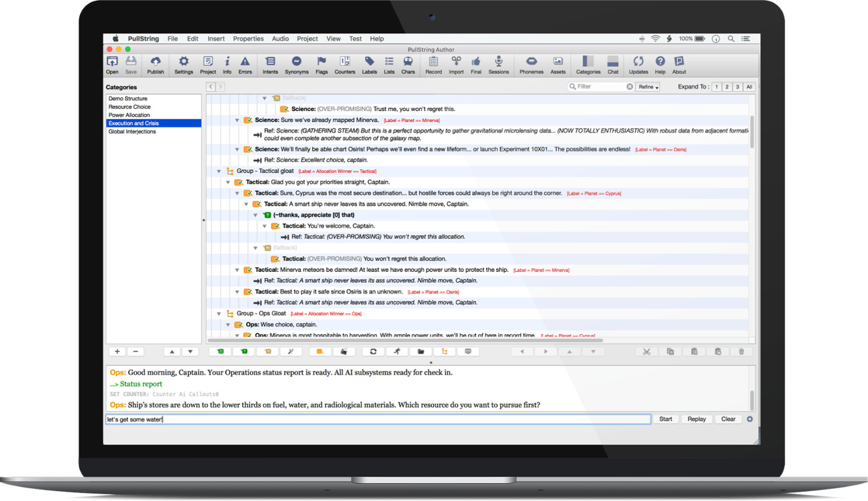Image resolution: width=868 pixels, height=501 pixels.
Task: Click the trash delete icon below the tree
Action: point(741,351)
